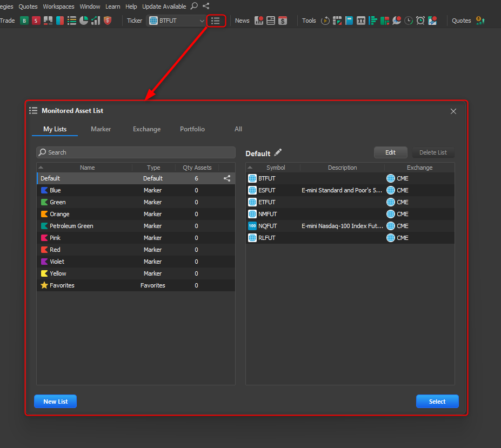Viewport: 501px width, 448px height.
Task: Click the green Buy 'B' icon
Action: pos(24,21)
